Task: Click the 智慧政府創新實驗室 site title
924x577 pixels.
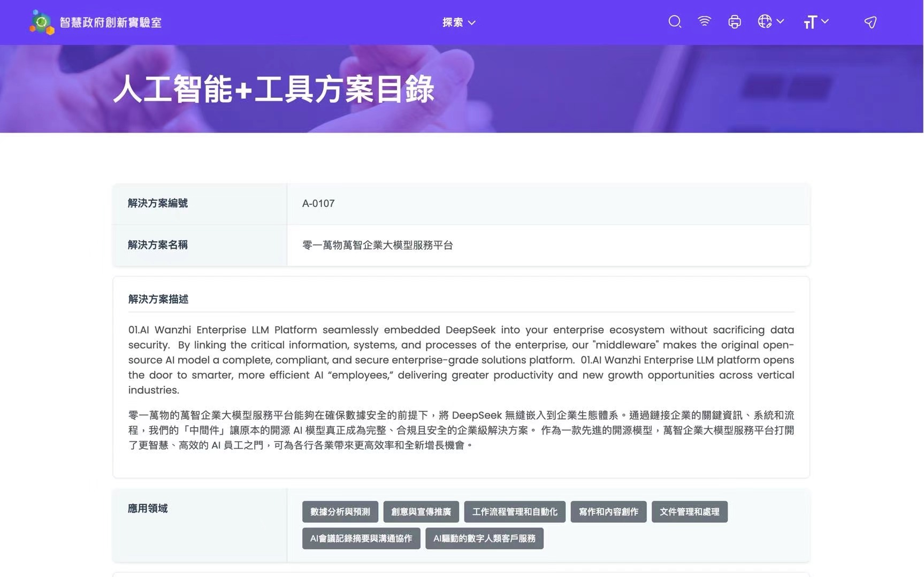Action: (111, 22)
